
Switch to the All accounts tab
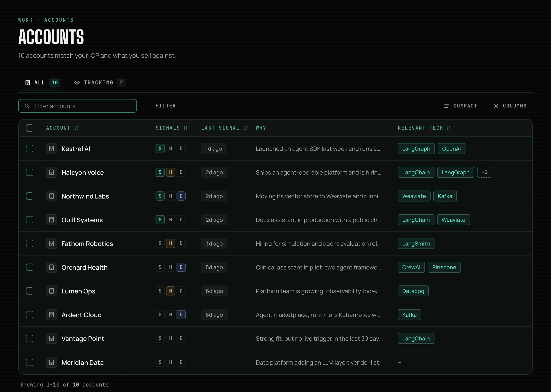pos(42,83)
